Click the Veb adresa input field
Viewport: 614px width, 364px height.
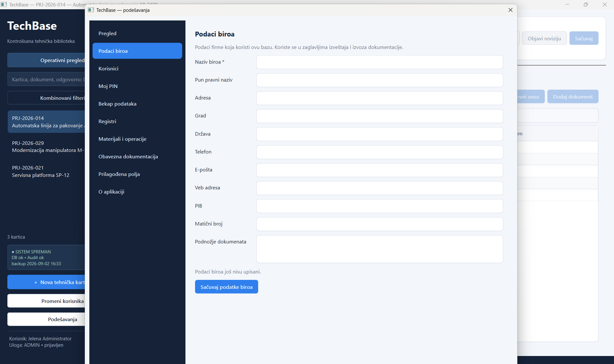click(380, 188)
